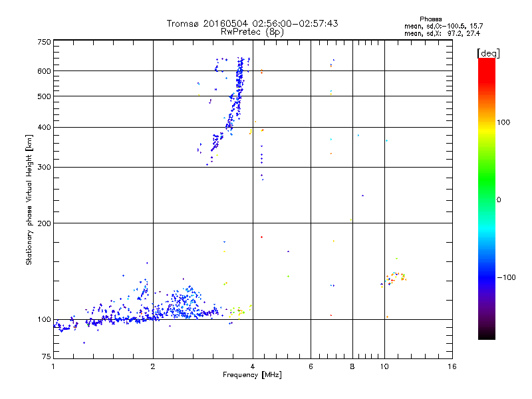
Task: Click the x-axis tick label "1"
Action: (x=53, y=366)
